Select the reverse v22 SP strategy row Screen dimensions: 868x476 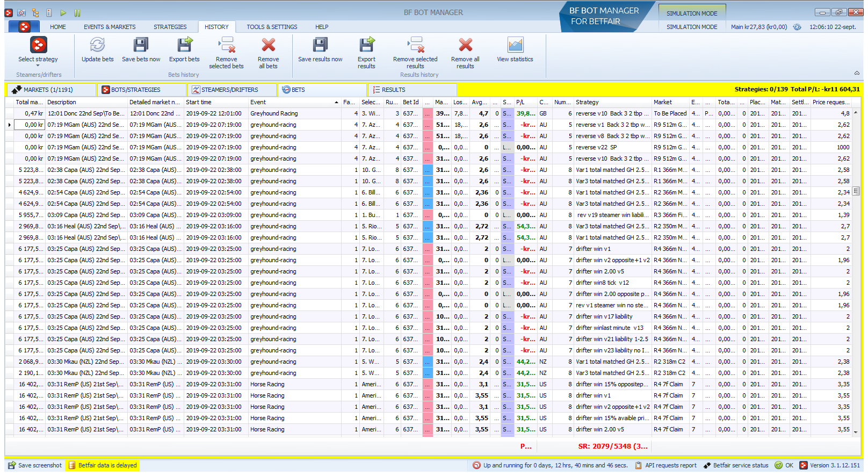429,147
